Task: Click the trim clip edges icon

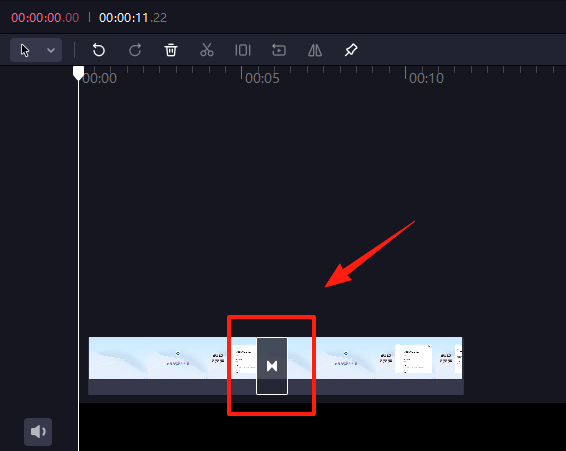Action: pos(243,50)
